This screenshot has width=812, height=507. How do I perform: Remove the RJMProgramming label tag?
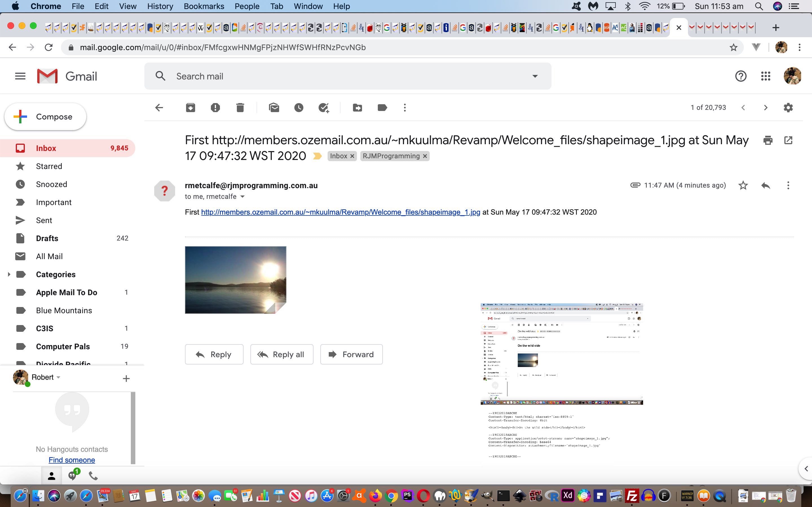424,156
